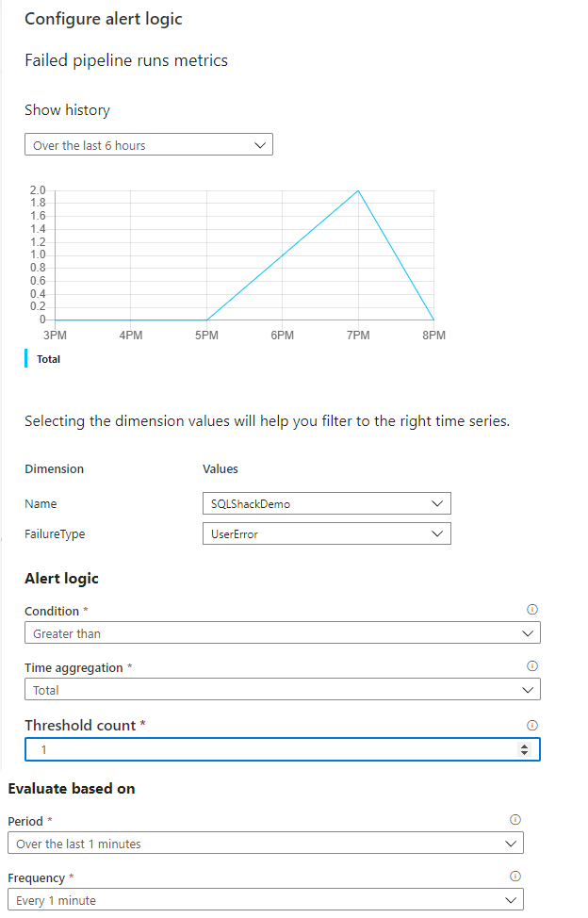This screenshot has height=918, width=588.
Task: Click the Total legend color marker
Action: click(x=27, y=359)
